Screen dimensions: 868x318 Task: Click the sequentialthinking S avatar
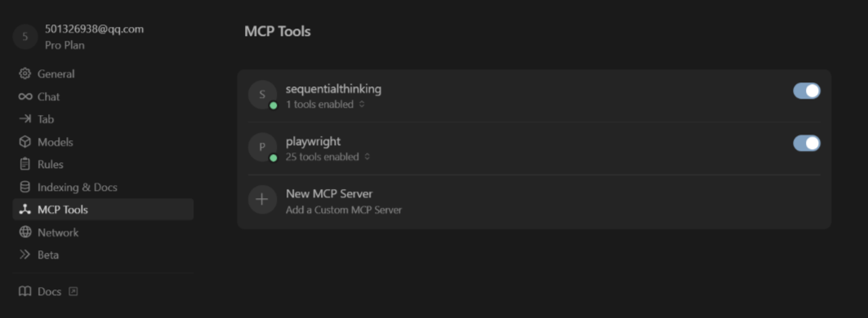262,95
